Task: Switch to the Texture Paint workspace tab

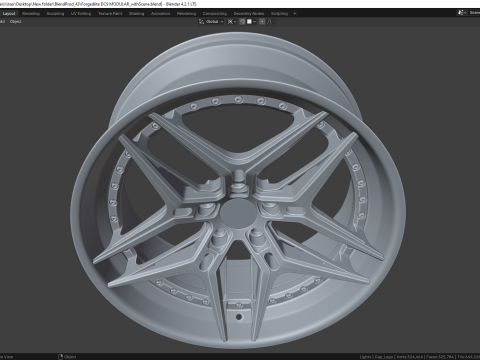Action: (110, 14)
